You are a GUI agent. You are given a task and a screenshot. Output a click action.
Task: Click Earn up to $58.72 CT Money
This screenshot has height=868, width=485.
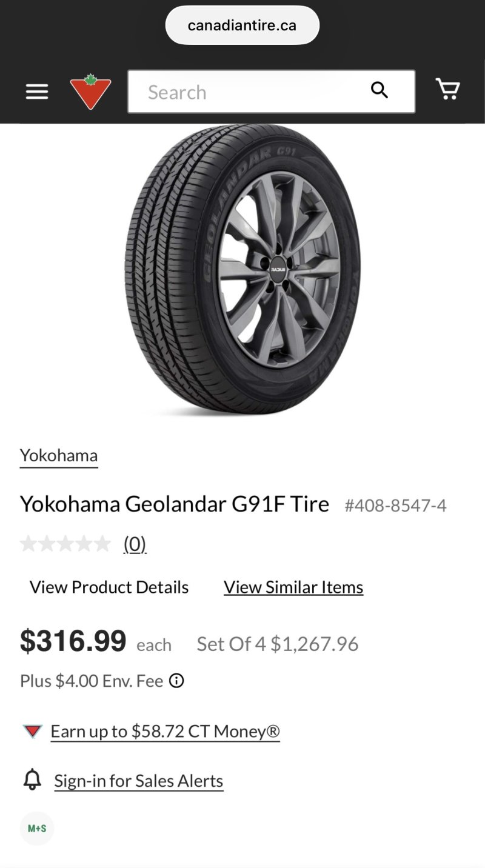point(165,732)
